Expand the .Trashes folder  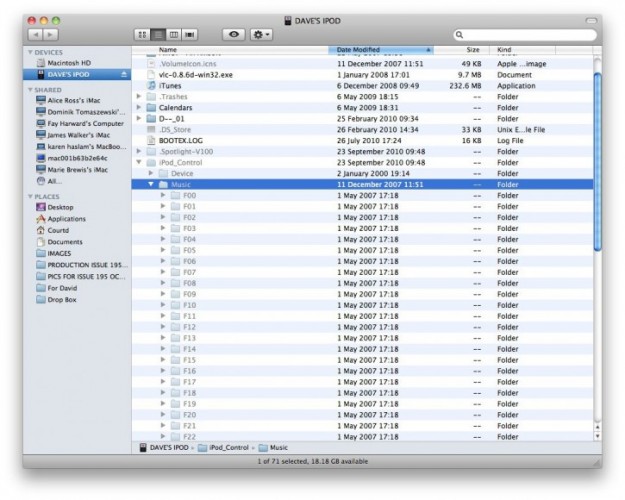point(139,96)
